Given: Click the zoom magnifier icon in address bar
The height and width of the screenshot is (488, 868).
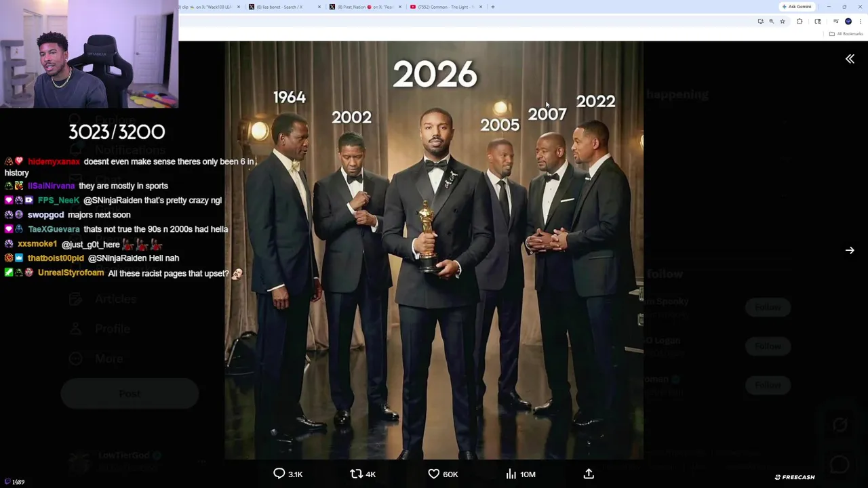Looking at the screenshot, I should pos(771,22).
